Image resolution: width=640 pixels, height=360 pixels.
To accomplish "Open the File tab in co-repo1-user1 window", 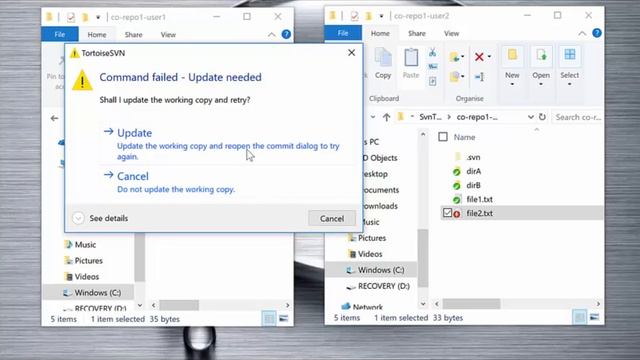I will (x=60, y=35).
